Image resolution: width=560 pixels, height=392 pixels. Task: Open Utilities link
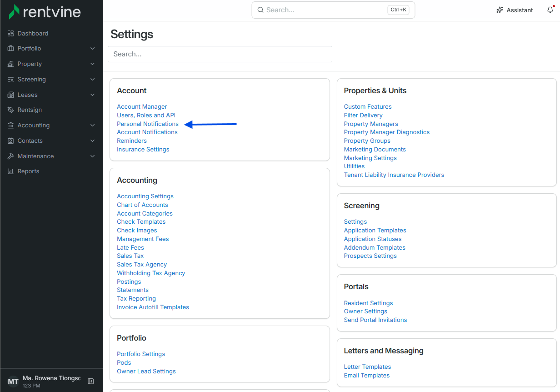[x=355, y=166]
